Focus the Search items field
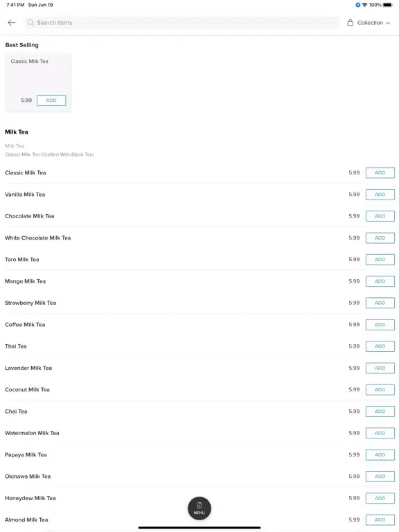This screenshot has height=532, width=399. coord(182,23)
